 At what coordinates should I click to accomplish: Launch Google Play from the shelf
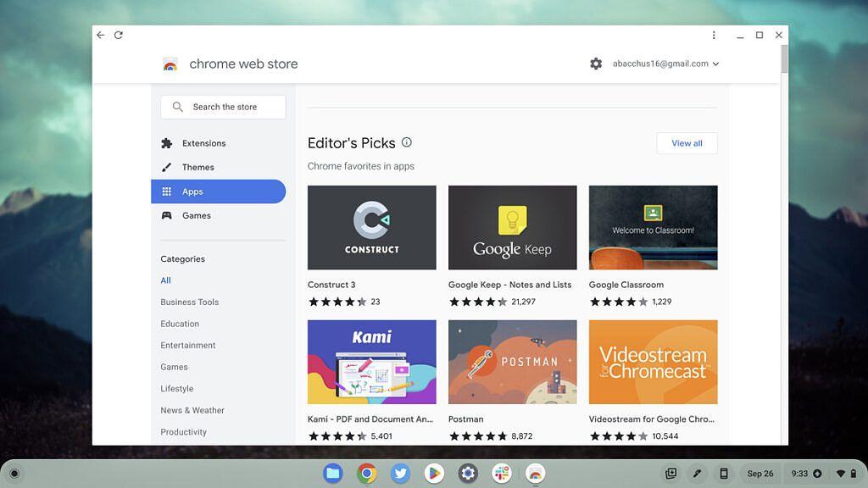(433, 474)
